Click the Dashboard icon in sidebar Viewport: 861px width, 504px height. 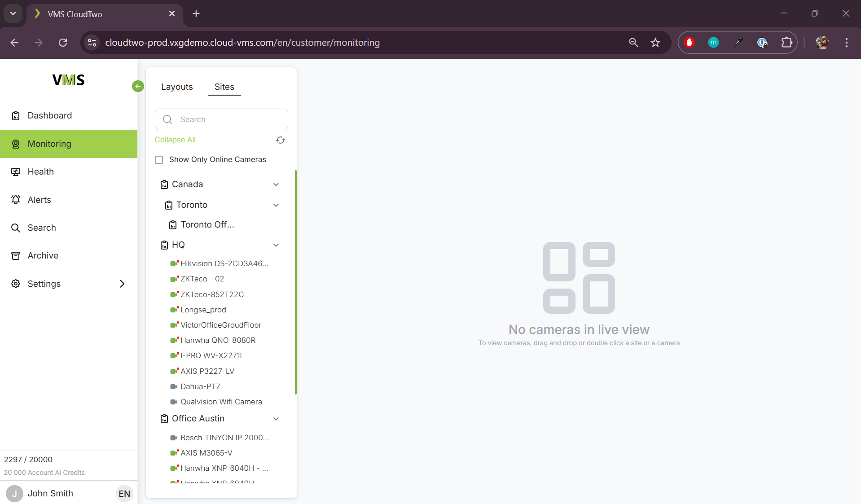coord(16,116)
